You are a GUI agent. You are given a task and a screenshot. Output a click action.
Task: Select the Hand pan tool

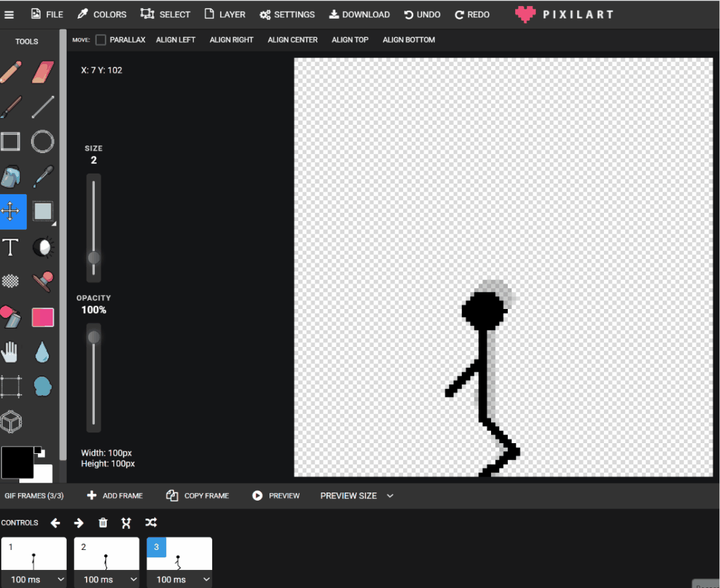click(x=9, y=352)
